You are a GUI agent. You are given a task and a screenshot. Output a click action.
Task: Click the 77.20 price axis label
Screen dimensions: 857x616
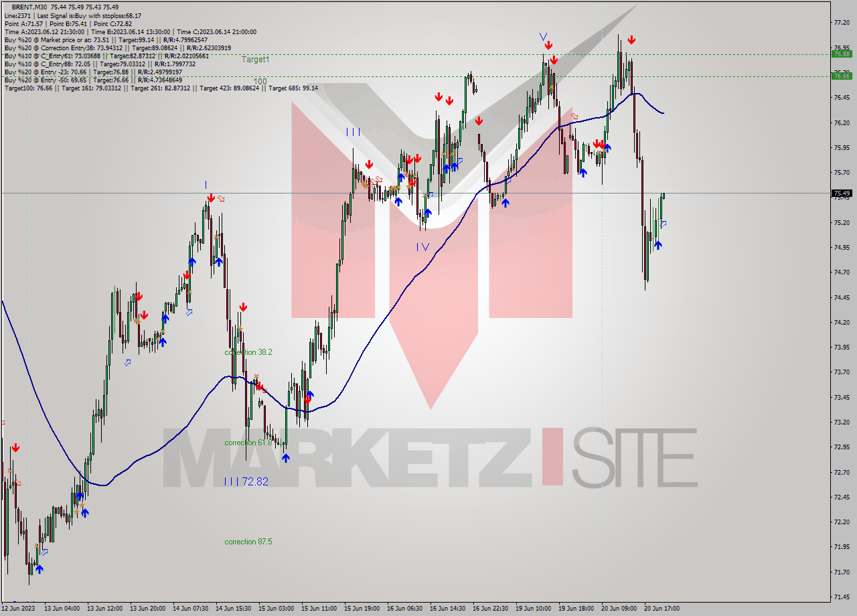click(x=842, y=23)
